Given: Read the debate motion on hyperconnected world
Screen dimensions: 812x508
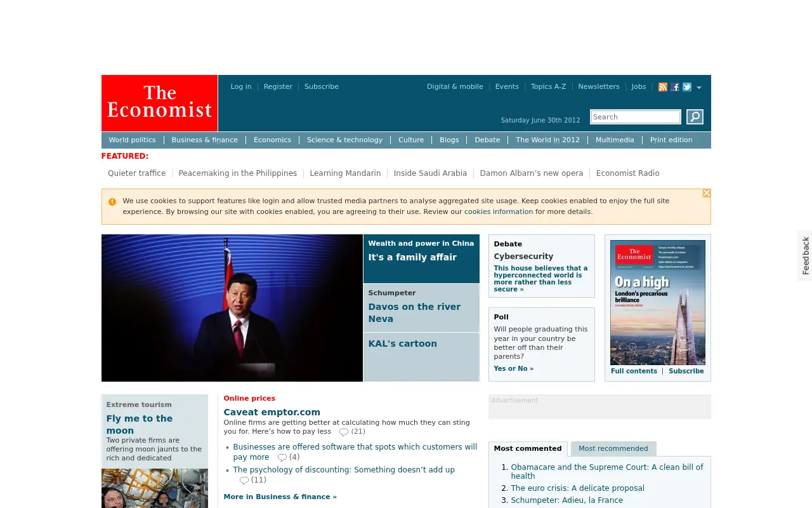Looking at the screenshot, I should (540, 279).
